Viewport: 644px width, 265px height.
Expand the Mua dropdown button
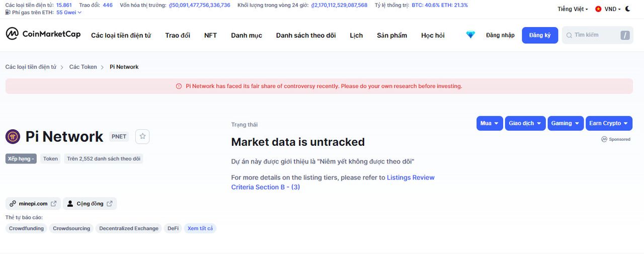[x=490, y=123]
